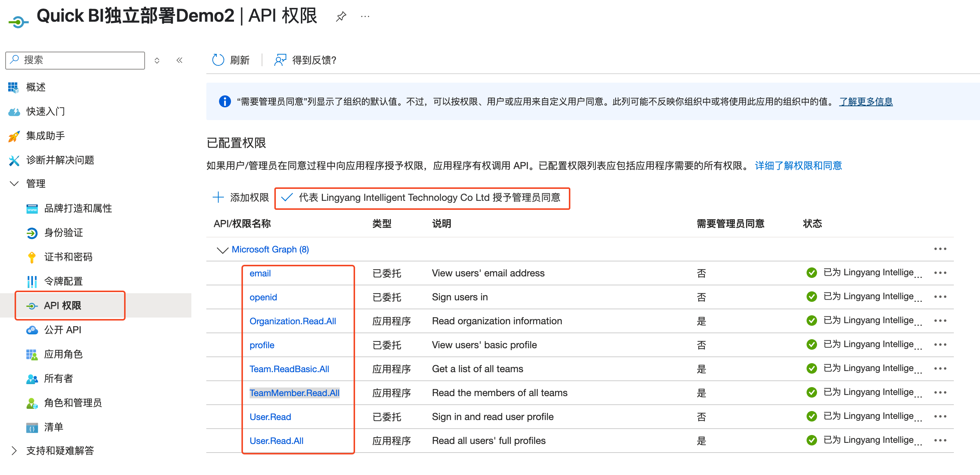The height and width of the screenshot is (475, 980).
Task: Click the feedback person icon
Action: tap(280, 60)
